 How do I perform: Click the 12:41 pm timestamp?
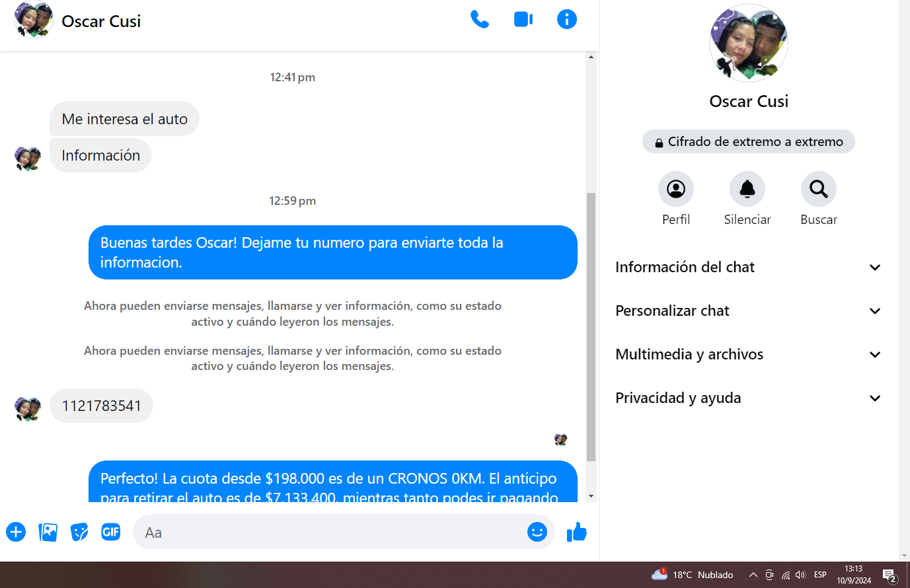(292, 77)
